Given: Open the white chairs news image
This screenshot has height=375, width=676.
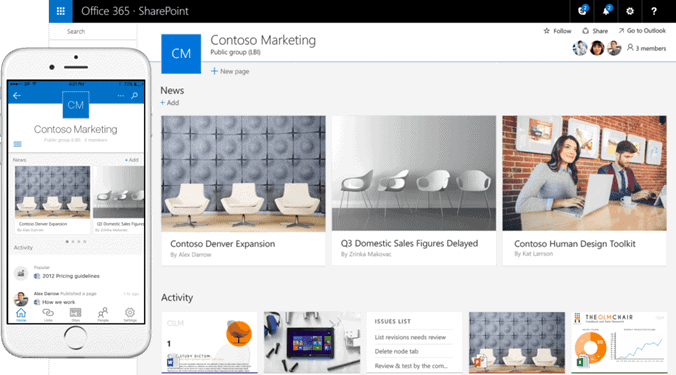Looking at the screenshot, I should point(414,173).
